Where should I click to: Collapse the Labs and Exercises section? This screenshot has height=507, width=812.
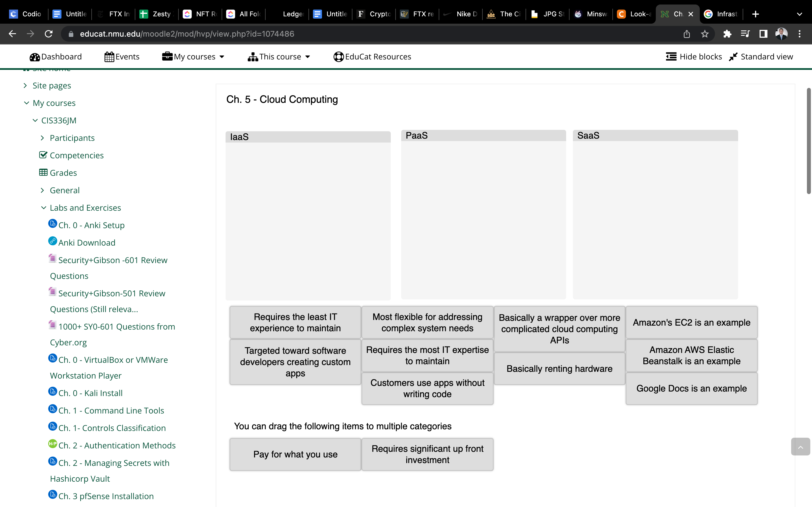(43, 208)
